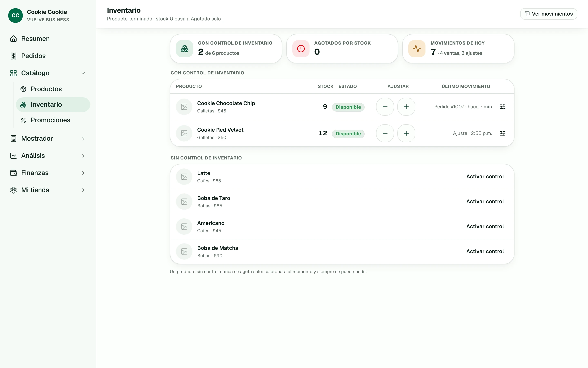This screenshot has height=368, width=588.
Task: Expand the Mi tienda submenu chevron
Action: (83, 190)
